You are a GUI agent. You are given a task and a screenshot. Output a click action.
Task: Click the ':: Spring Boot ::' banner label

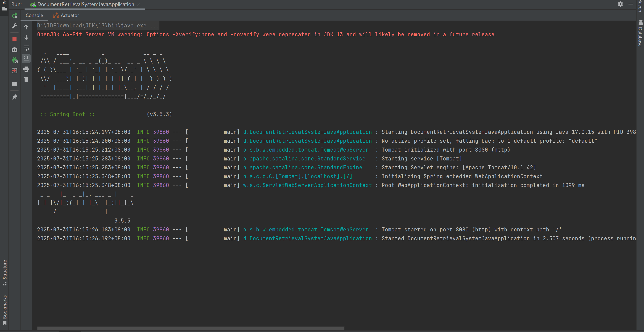coord(67,114)
